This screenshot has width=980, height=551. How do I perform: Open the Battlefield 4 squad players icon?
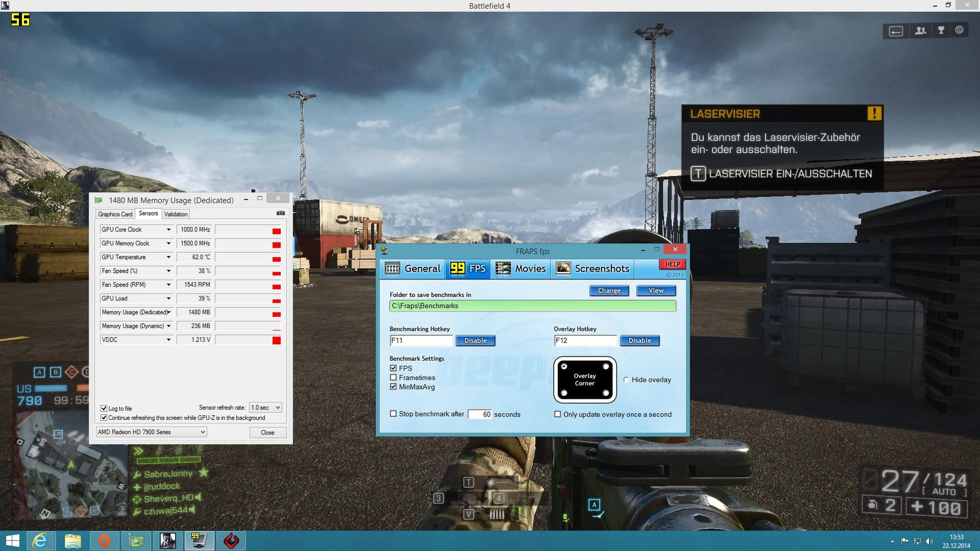[x=920, y=31]
